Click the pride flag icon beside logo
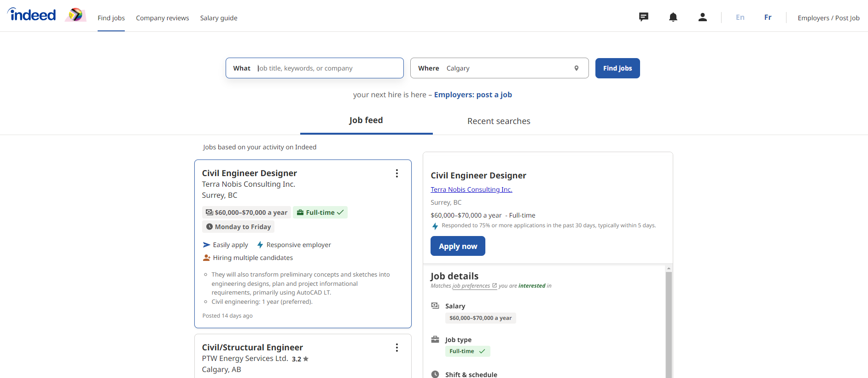The width and height of the screenshot is (868, 378). point(76,15)
